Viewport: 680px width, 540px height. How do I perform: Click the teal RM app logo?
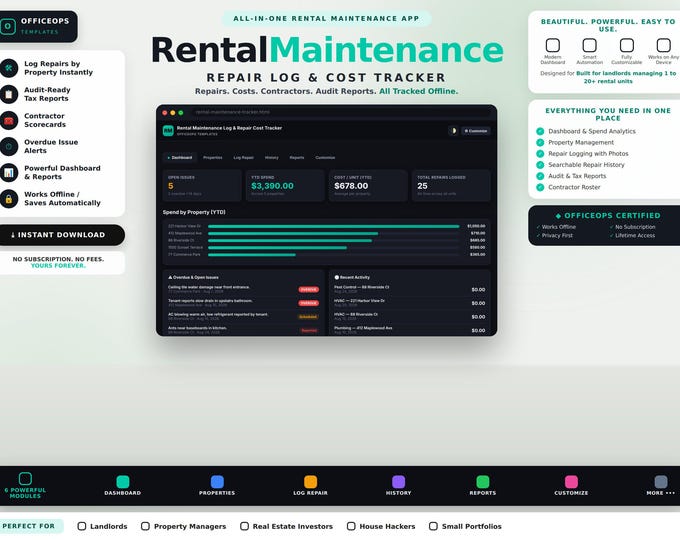point(168,131)
